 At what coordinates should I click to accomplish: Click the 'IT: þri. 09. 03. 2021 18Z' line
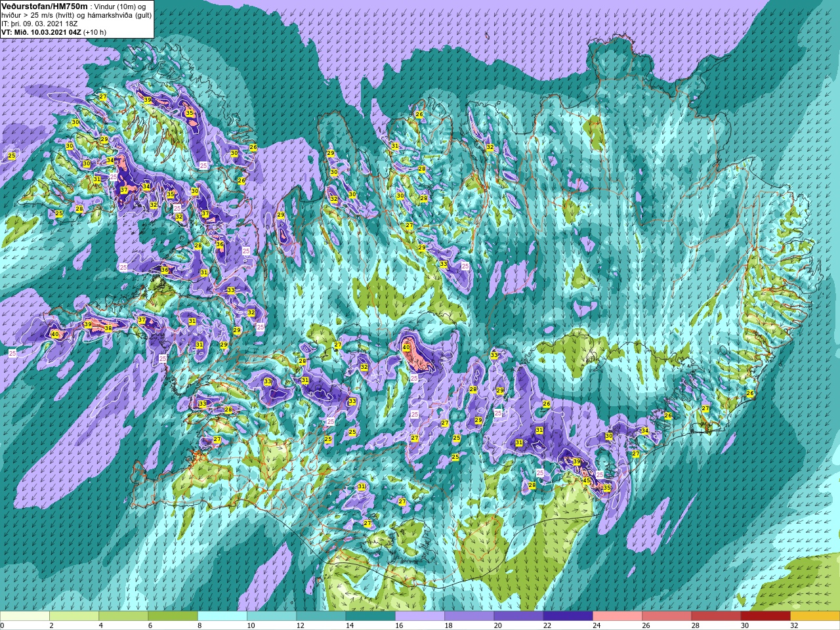(x=39, y=23)
